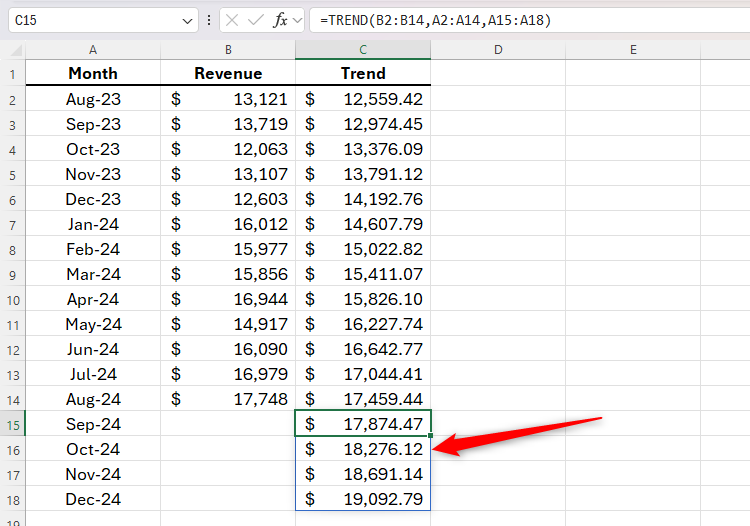Click the Select All corner triangle
The image size is (750, 526).
click(x=16, y=50)
